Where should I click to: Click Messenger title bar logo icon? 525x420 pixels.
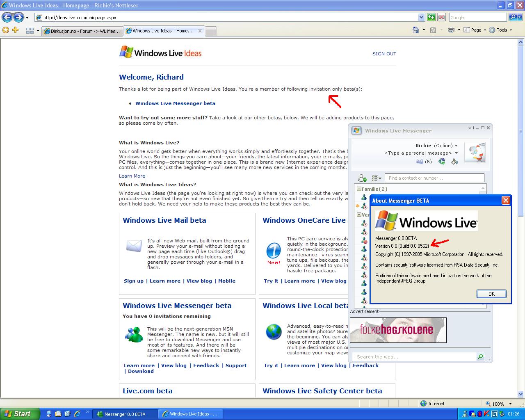(356, 130)
